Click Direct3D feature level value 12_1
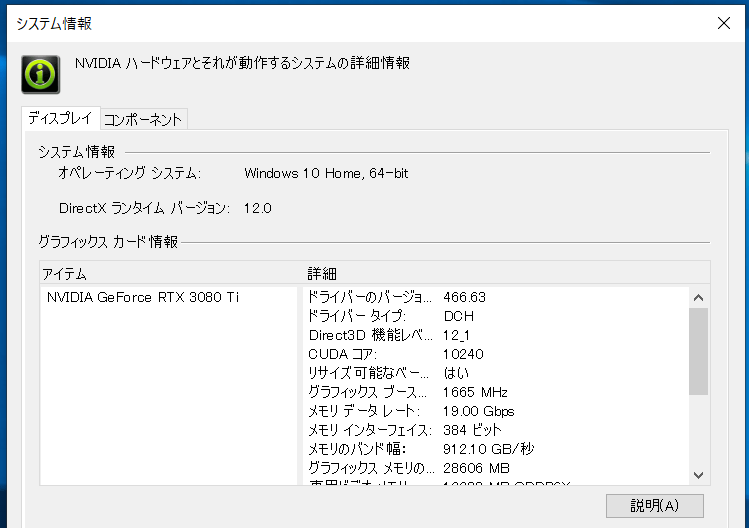749x528 pixels. coord(456,335)
